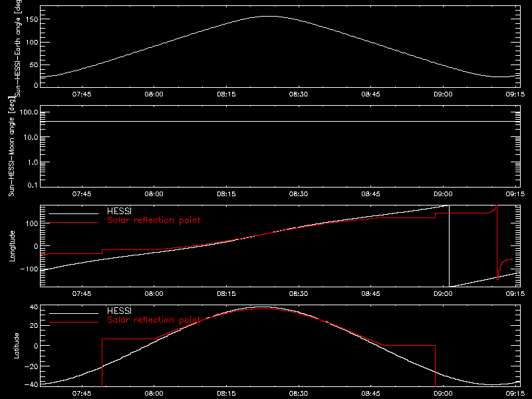
Task: Click the 20 tick on Latitude axis
Action: tap(34, 326)
